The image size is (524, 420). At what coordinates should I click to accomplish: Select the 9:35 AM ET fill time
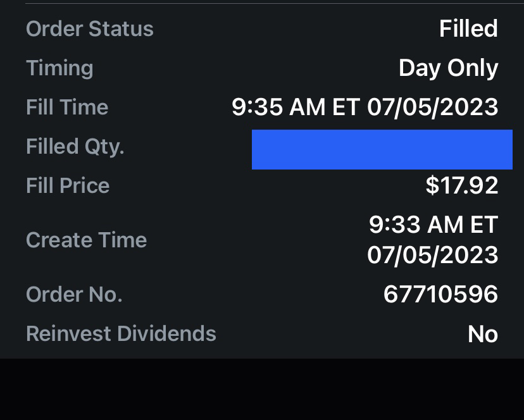296,108
